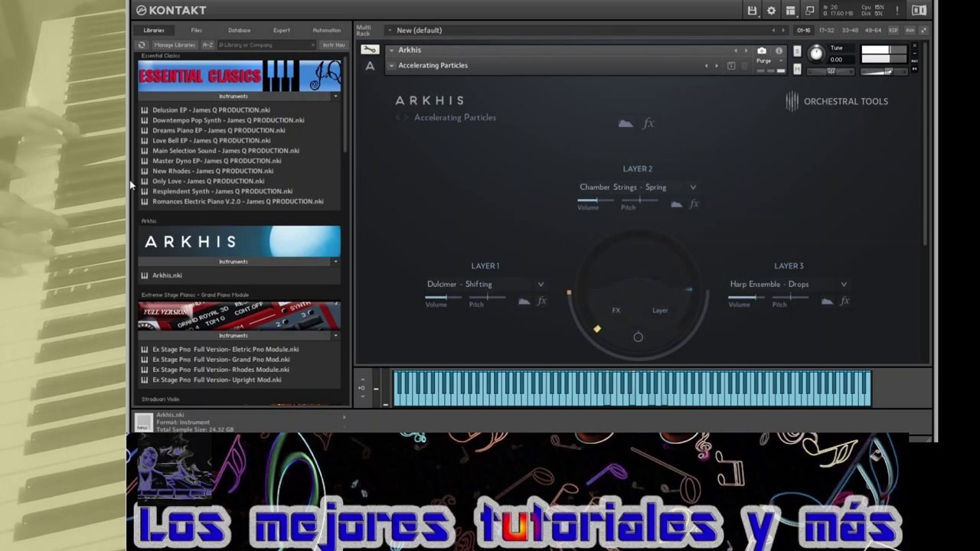The image size is (980, 551).
Task: Save the current snapshot icon
Action: [731, 66]
